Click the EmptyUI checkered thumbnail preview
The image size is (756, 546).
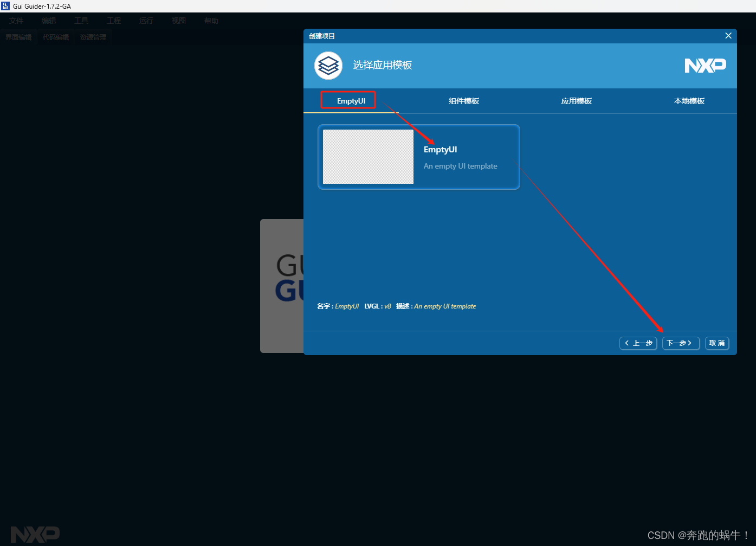368,157
